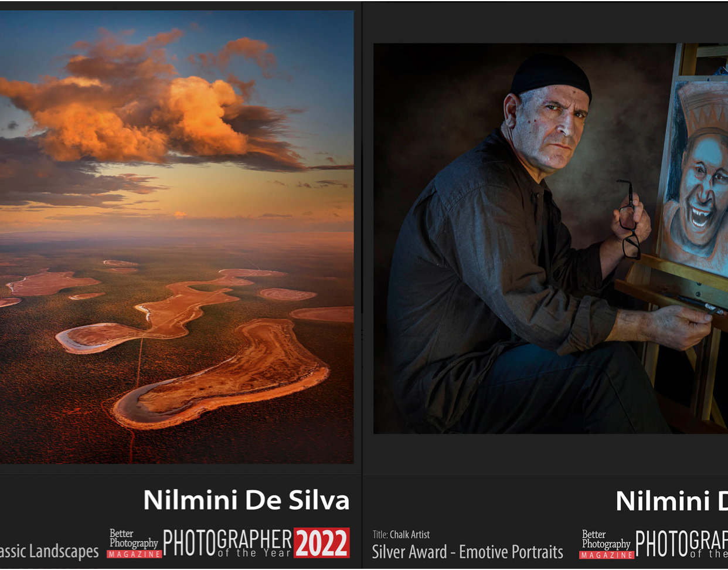Select the cropped Nilmini name under portrait
Image resolution: width=728 pixels, height=570 pixels.
[x=672, y=501]
